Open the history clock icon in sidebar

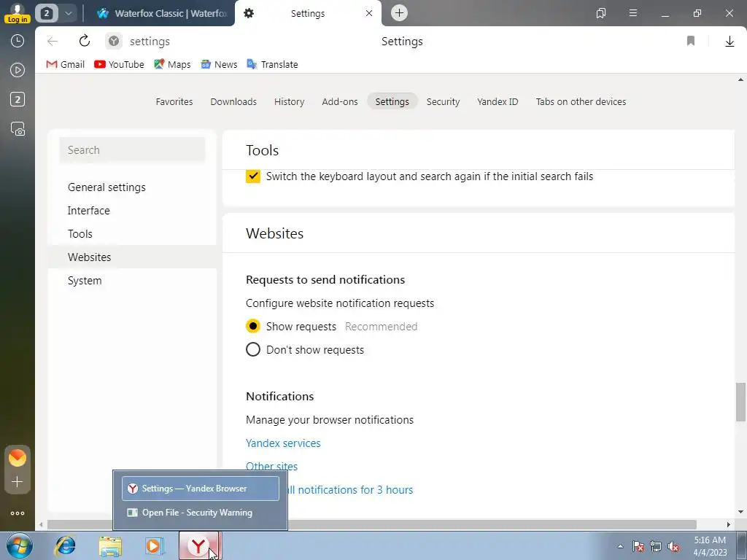[18, 41]
